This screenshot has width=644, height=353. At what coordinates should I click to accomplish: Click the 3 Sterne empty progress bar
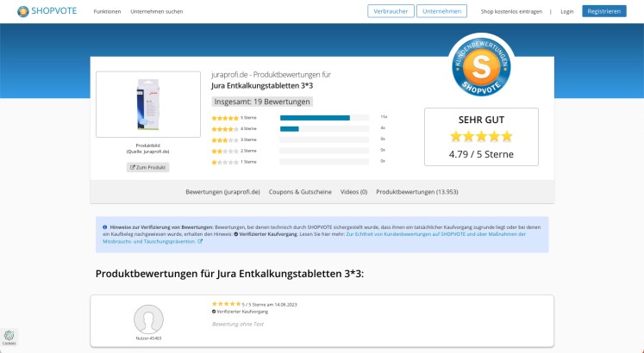[324, 139]
